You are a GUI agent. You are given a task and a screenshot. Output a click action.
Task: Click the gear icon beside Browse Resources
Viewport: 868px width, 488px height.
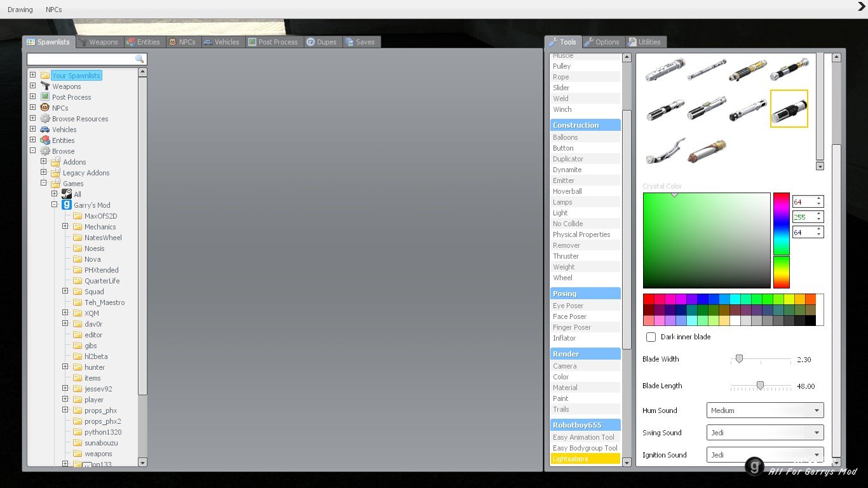[x=45, y=118]
